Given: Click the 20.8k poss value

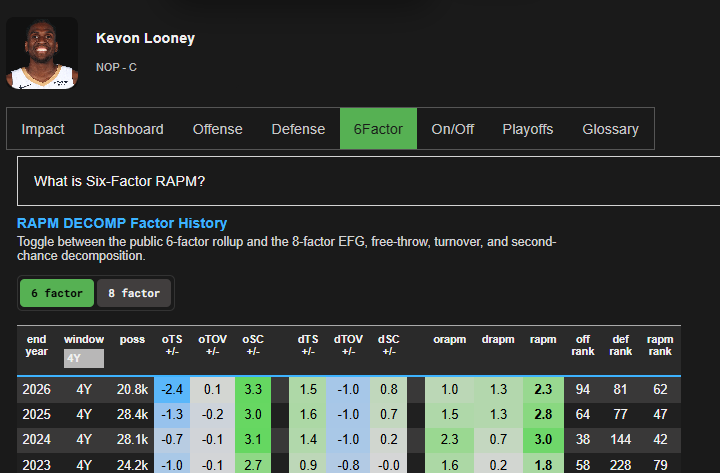Looking at the screenshot, I should click(132, 389).
